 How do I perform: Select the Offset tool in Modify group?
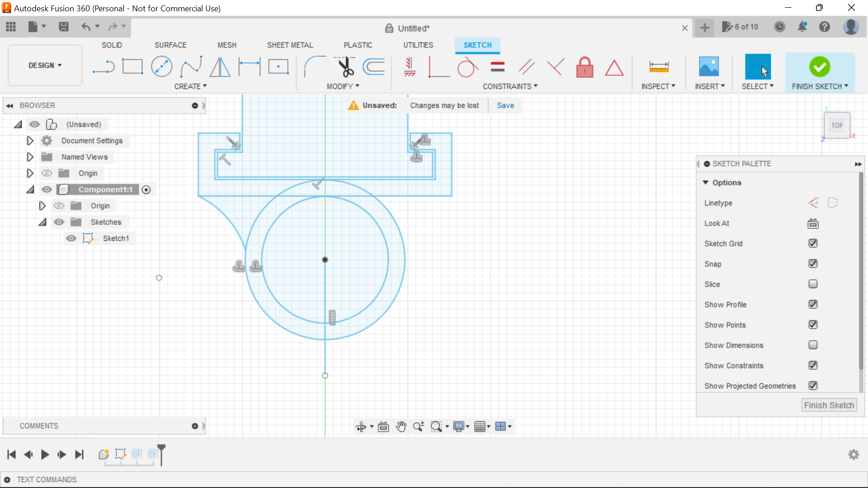(x=373, y=66)
